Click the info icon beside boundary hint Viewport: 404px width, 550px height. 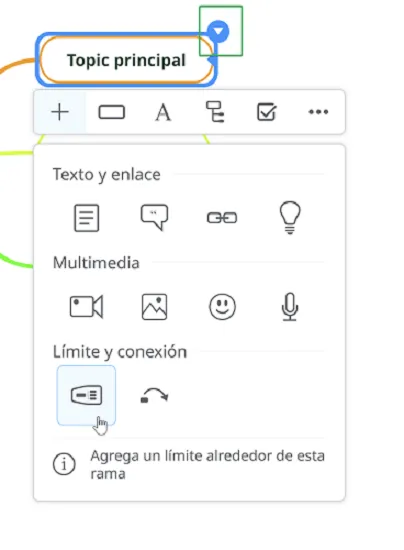[64, 464]
